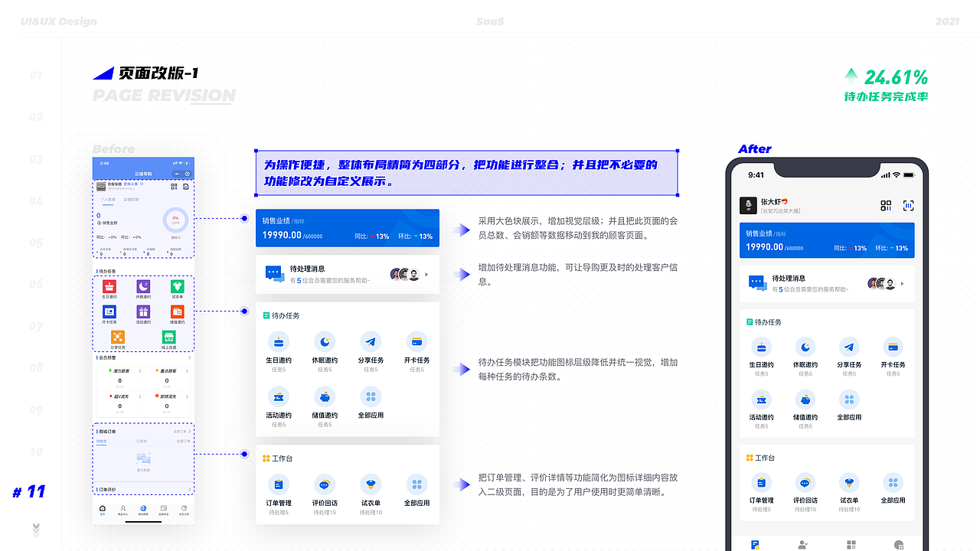Image resolution: width=980 pixels, height=551 pixels.
Task: Expand the 会员预警 section chevron
Action: [x=191, y=357]
